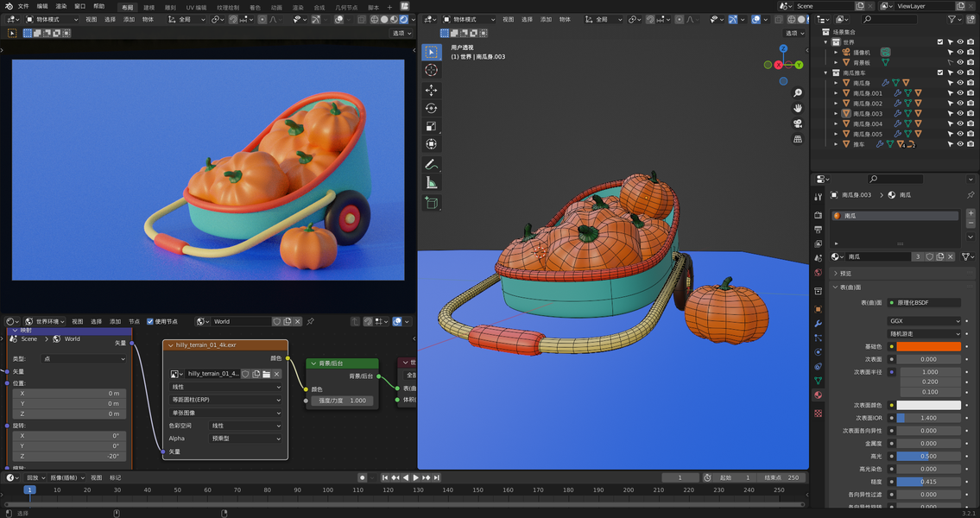
Task: Uncheck the 南瓜推车 collection checkbox
Action: [x=940, y=73]
